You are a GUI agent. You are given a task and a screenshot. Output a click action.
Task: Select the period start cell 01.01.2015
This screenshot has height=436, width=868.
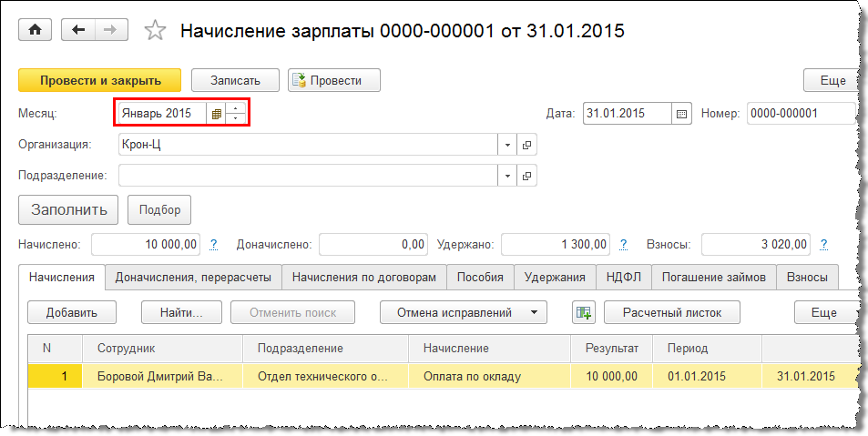point(707,376)
